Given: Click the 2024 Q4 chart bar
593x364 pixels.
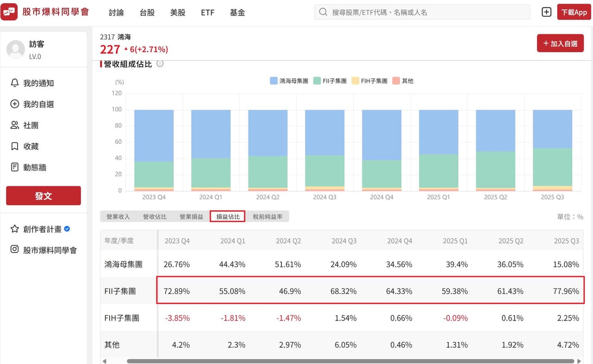Looking at the screenshot, I should coord(382,150).
